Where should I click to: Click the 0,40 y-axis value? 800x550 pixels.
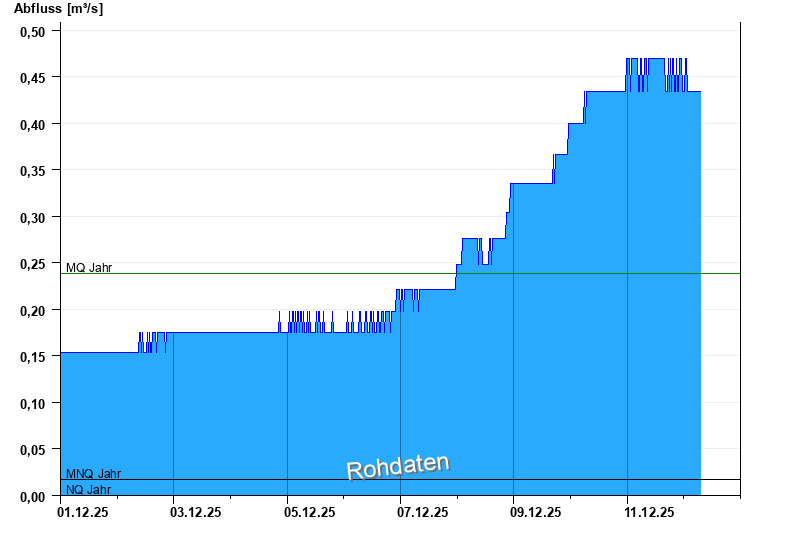33,124
